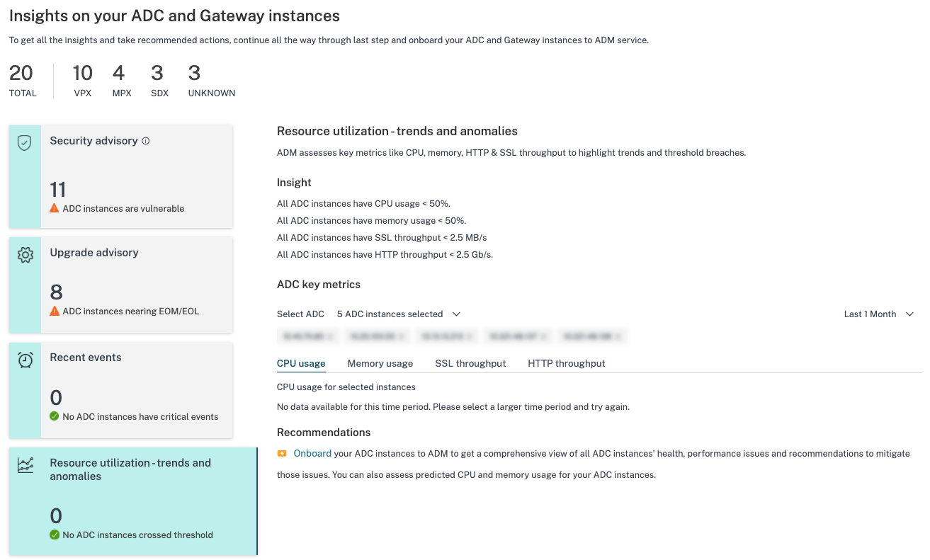Click the info icon beside Security advisory

[x=146, y=141]
